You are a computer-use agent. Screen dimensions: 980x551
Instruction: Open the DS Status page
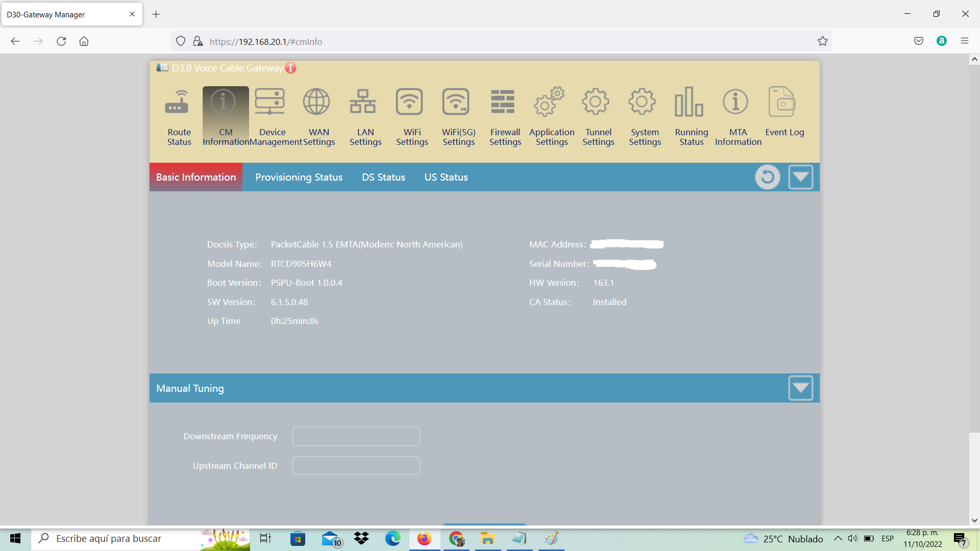coord(383,177)
